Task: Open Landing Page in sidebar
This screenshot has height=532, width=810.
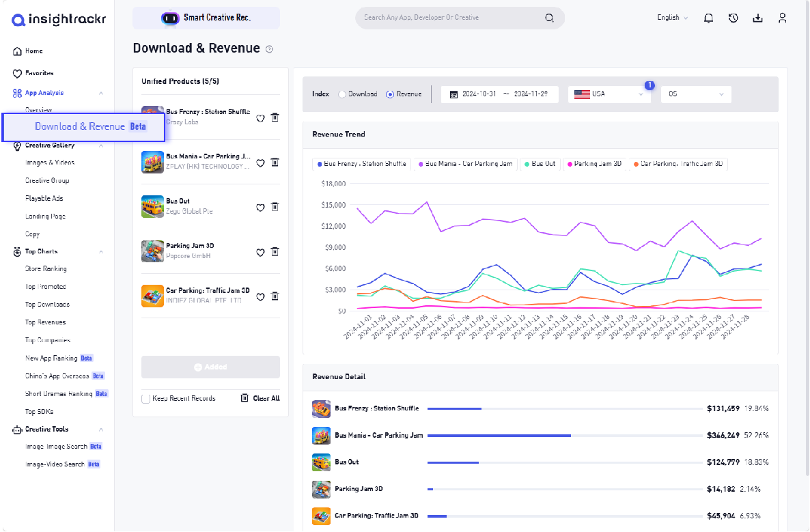Action: 45,216
